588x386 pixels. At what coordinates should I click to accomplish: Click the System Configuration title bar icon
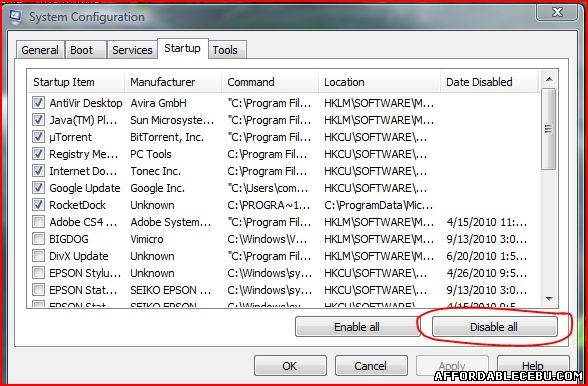pyautogui.click(x=15, y=17)
